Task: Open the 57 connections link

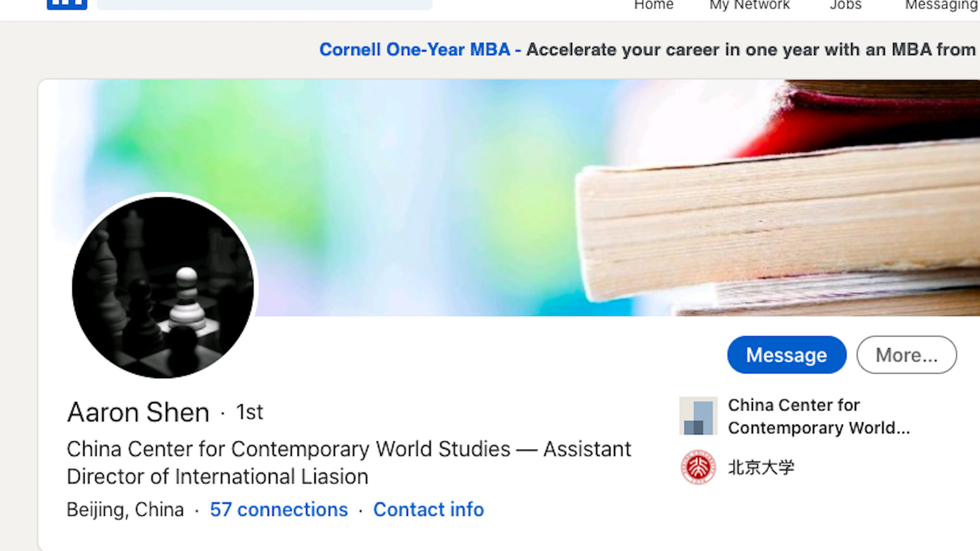Action: pyautogui.click(x=279, y=510)
